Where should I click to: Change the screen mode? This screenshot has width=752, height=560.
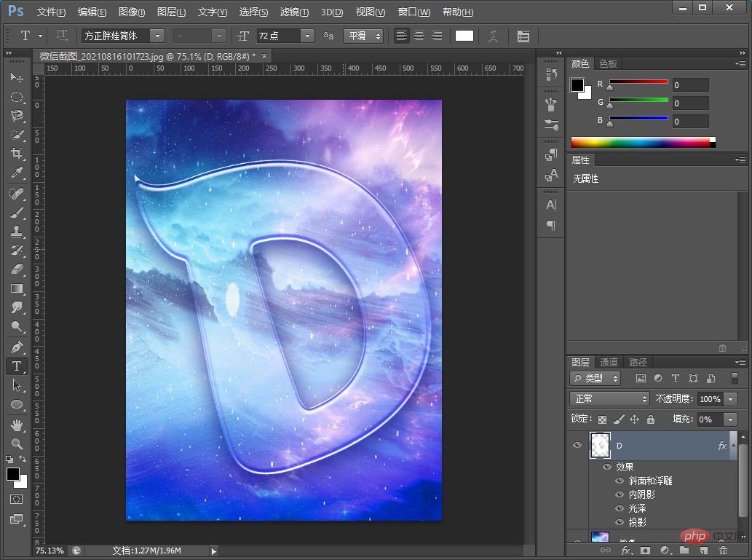pos(16,519)
